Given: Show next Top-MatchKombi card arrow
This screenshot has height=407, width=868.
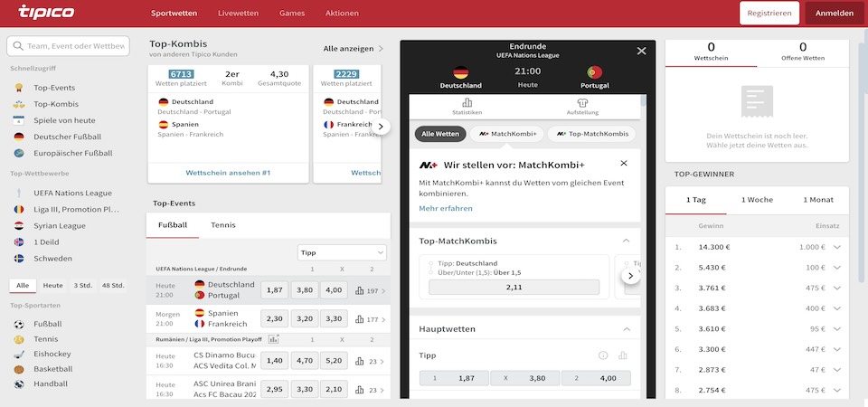Looking at the screenshot, I should (630, 276).
